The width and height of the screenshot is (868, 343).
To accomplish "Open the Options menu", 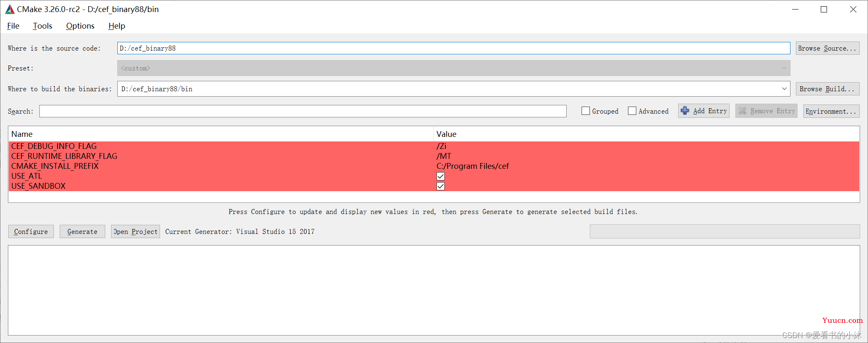I will pos(80,26).
